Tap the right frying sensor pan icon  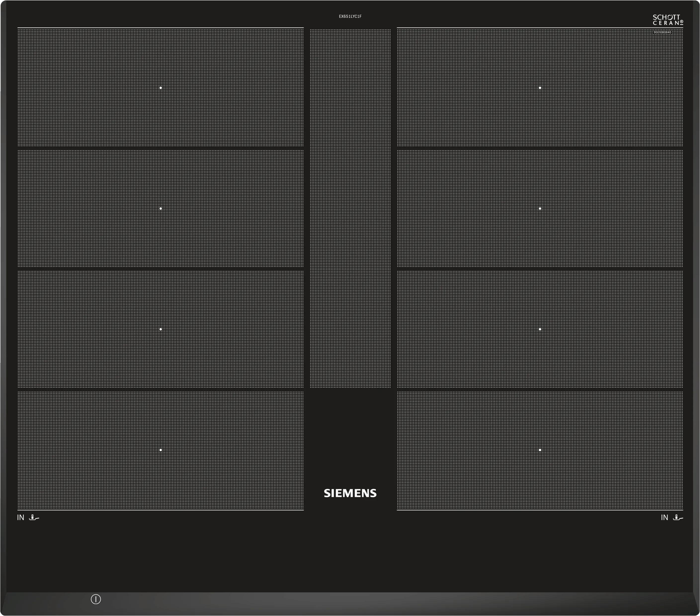point(678,517)
